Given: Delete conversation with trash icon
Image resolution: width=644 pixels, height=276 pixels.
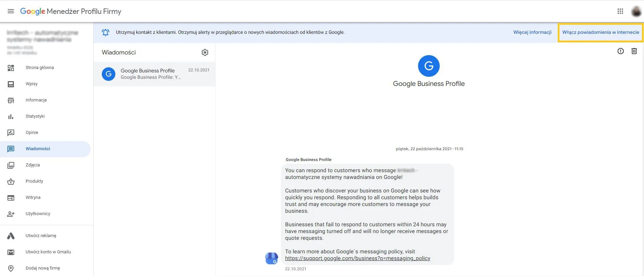Looking at the screenshot, I should point(634,51).
